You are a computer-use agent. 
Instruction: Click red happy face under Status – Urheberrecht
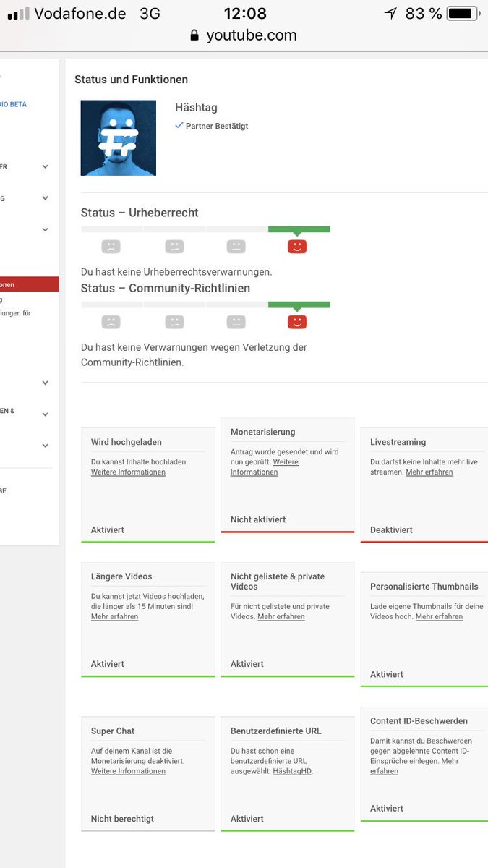(x=297, y=247)
